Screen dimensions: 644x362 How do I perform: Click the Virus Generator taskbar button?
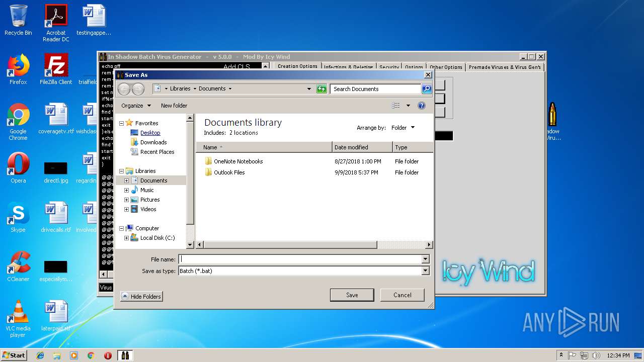(x=125, y=355)
